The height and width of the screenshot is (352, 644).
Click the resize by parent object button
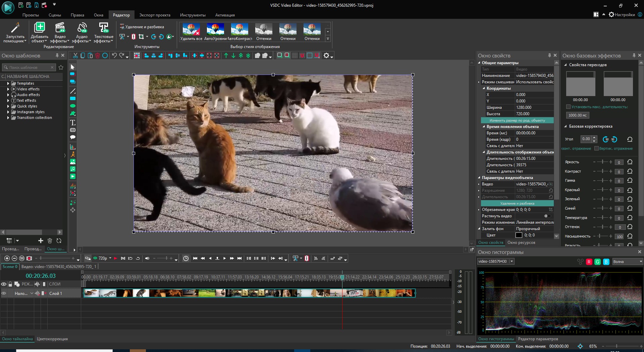[x=517, y=120]
